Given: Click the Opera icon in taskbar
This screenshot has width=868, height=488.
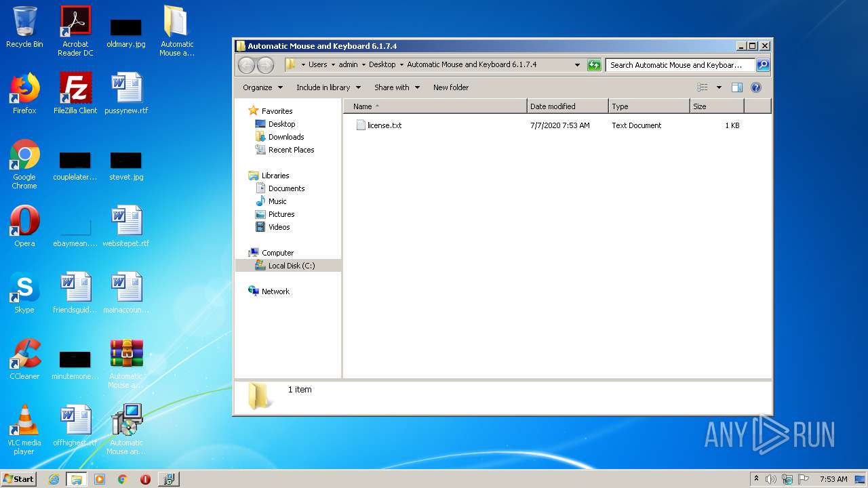Looking at the screenshot, I should pyautogui.click(x=145, y=479).
